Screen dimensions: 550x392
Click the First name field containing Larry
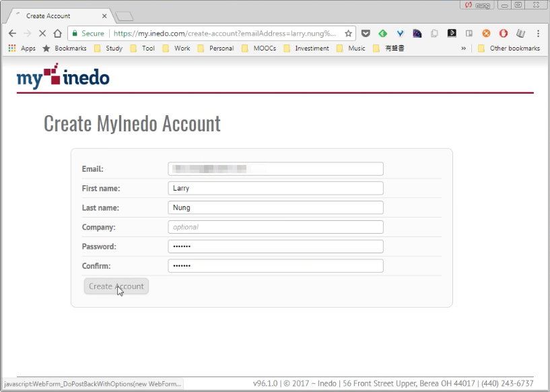275,188
